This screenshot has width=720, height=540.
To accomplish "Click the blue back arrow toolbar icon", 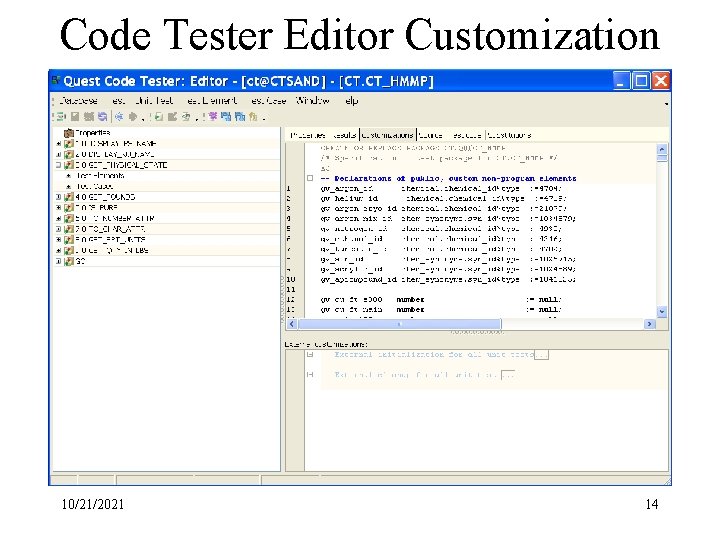I will (x=119, y=117).
